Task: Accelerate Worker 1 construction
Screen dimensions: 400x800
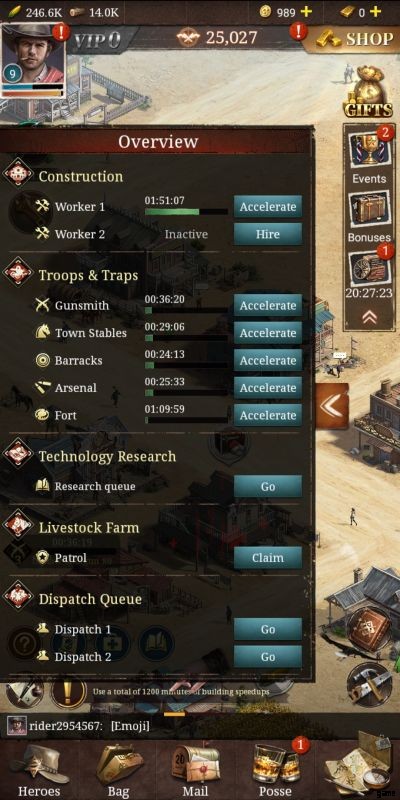Action: point(268,207)
